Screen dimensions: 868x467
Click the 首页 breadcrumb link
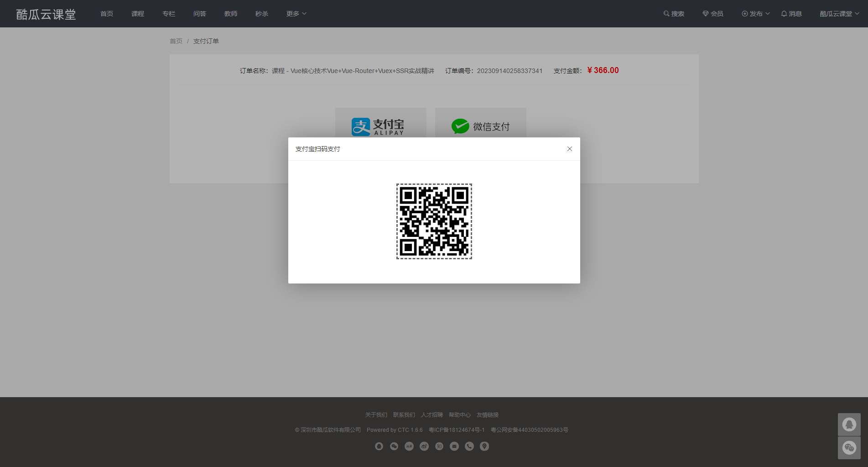(x=176, y=41)
